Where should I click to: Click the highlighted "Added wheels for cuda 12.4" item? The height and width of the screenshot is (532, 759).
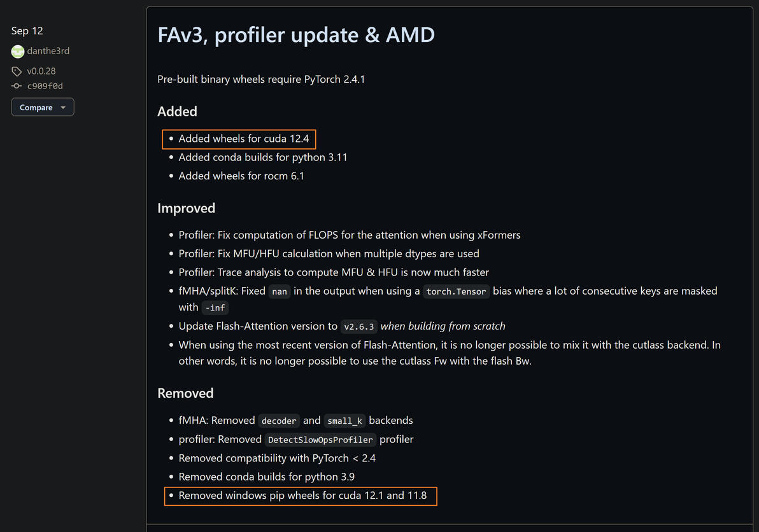tap(243, 139)
